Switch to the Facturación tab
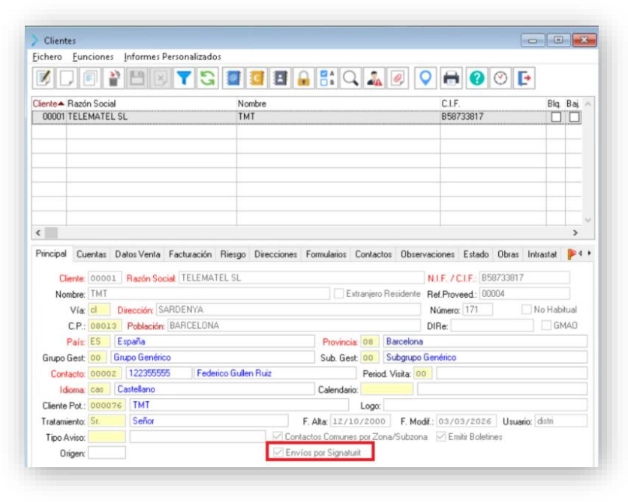Viewport: 628px width, 502px height. point(190,254)
